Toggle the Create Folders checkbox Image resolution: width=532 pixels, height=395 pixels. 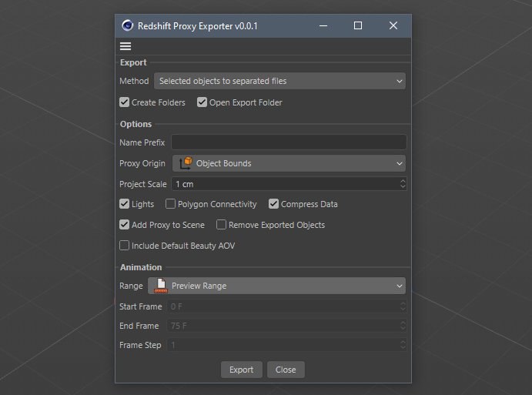(124, 102)
